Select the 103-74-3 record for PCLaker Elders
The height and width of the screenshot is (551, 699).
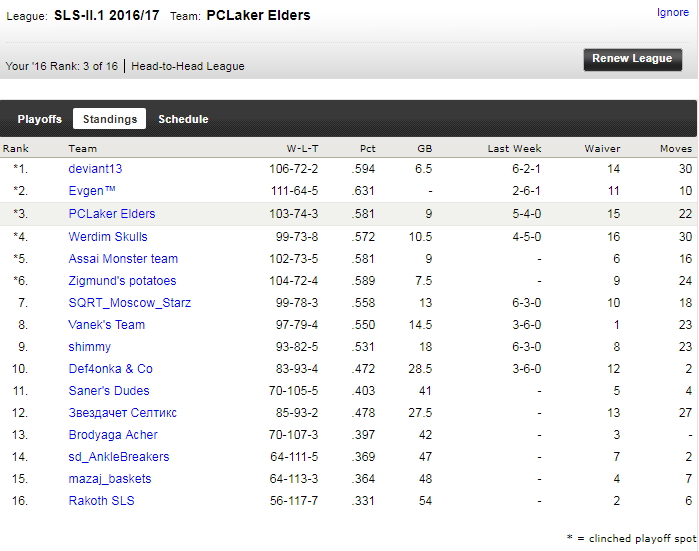click(x=293, y=214)
